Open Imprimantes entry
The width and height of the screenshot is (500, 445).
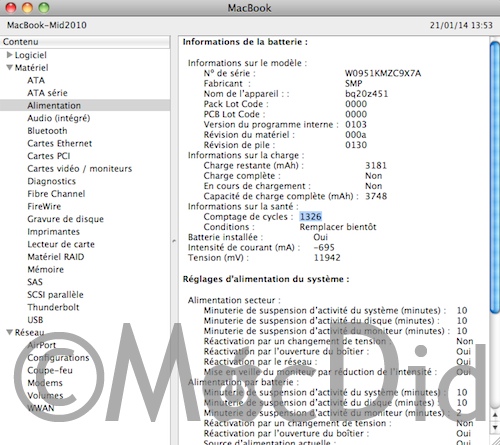click(54, 232)
